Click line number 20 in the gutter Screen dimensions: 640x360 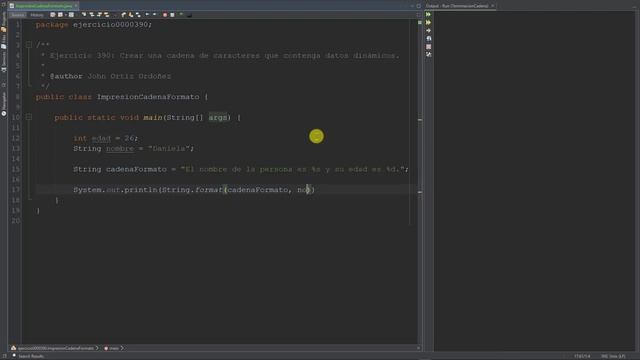[16, 220]
